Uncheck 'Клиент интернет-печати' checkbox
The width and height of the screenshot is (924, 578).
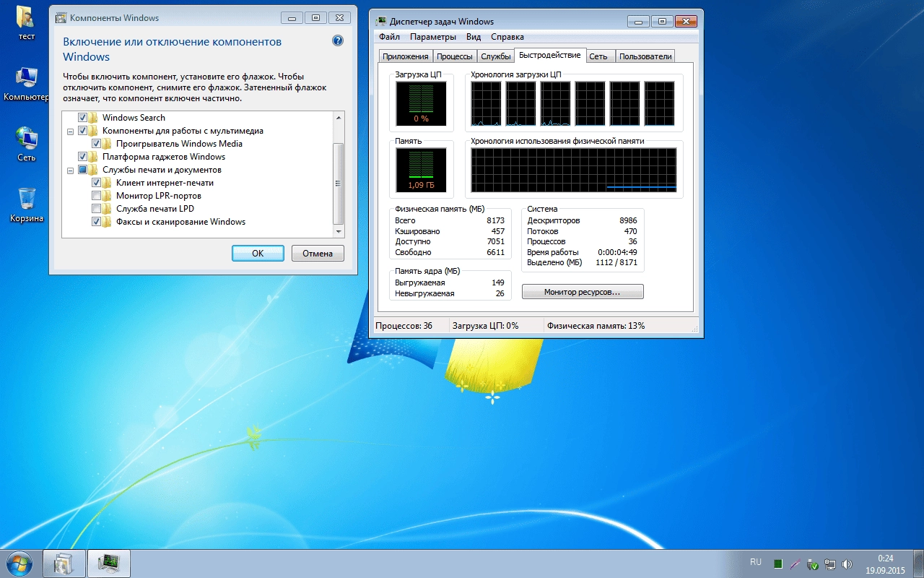click(96, 183)
